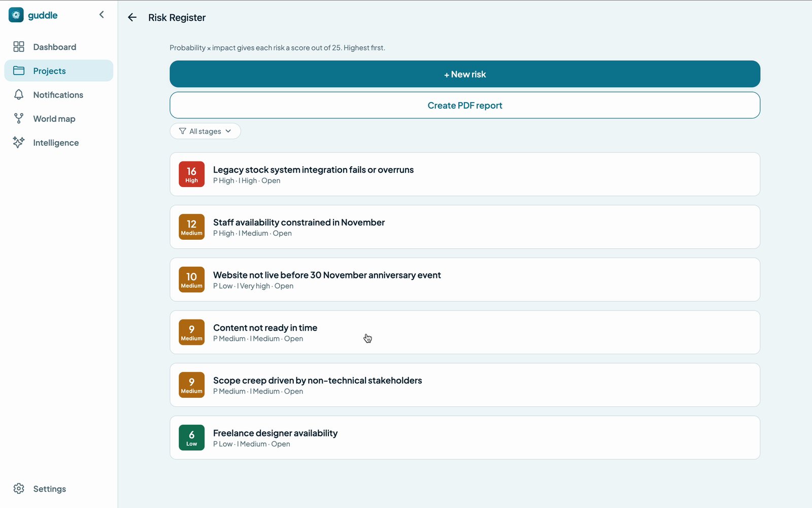Open the Website not live before 30 November risk
812x508 pixels.
(465, 280)
